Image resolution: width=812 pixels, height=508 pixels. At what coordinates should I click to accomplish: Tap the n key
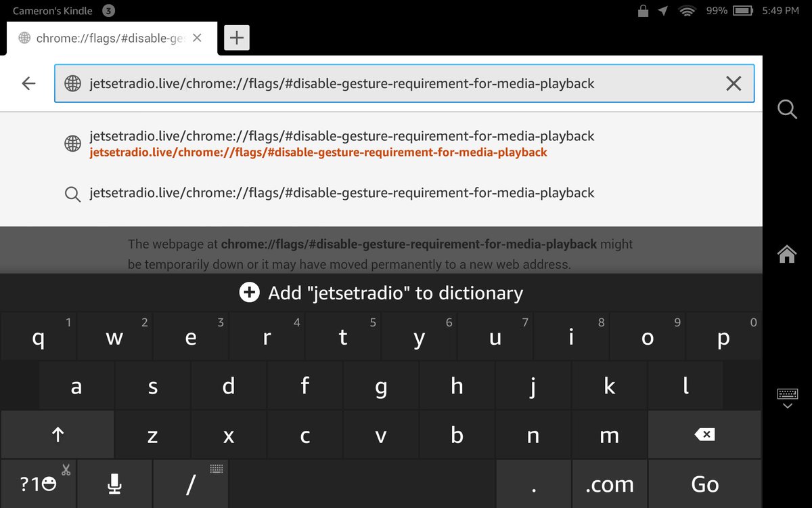(x=533, y=436)
